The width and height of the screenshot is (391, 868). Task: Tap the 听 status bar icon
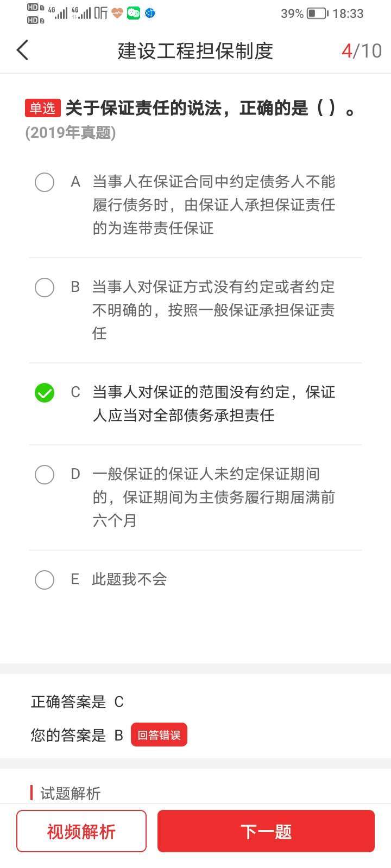101,13
